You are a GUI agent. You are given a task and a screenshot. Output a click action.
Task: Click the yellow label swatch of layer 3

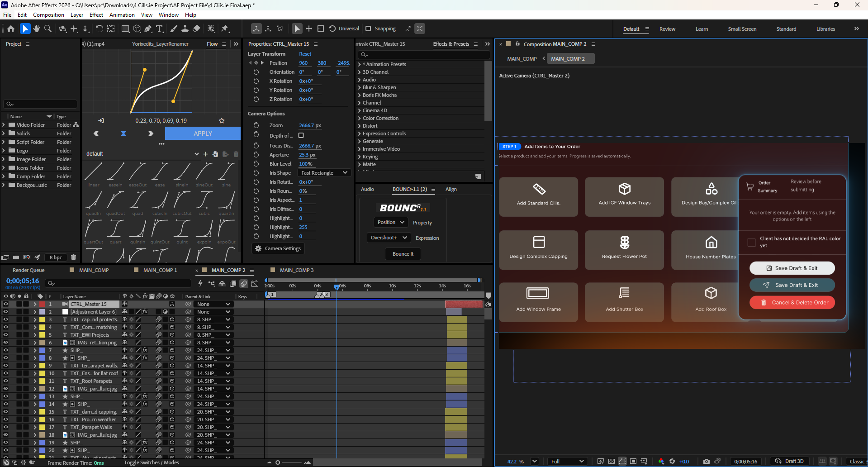pos(42,319)
